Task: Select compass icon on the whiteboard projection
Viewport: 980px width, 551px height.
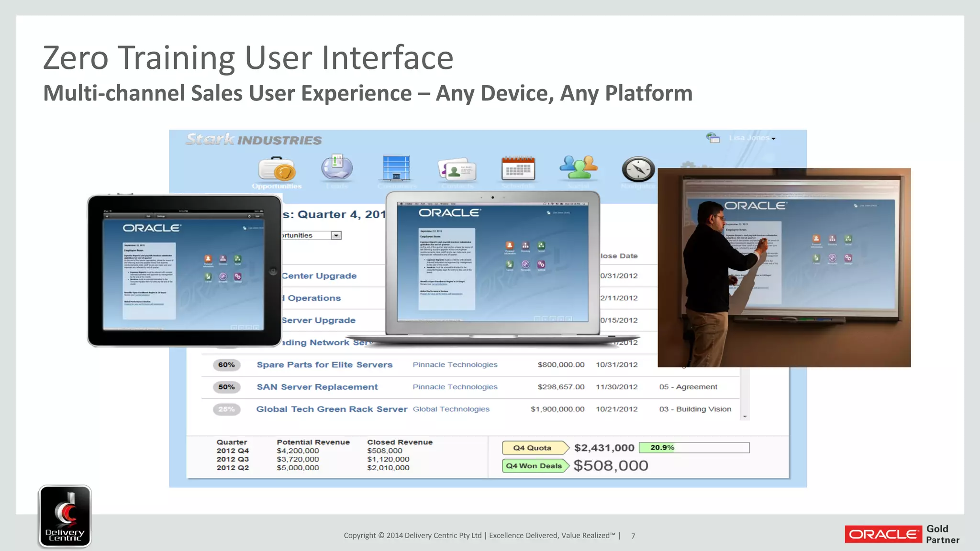Action: [x=832, y=258]
